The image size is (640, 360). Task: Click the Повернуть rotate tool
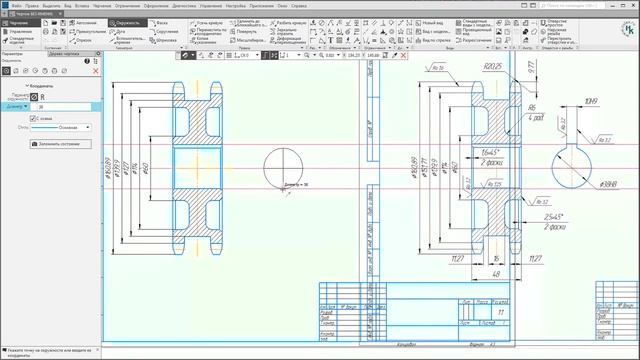243,31
